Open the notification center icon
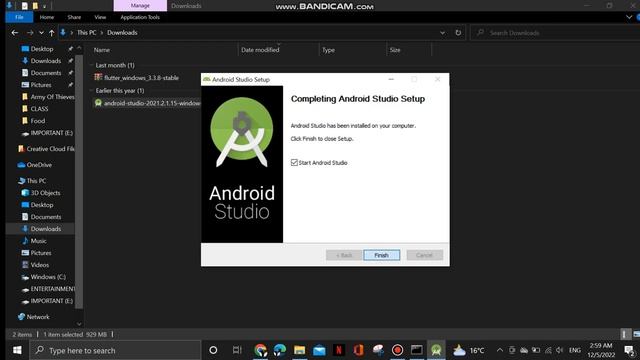This screenshot has width=640, height=360. (x=629, y=350)
